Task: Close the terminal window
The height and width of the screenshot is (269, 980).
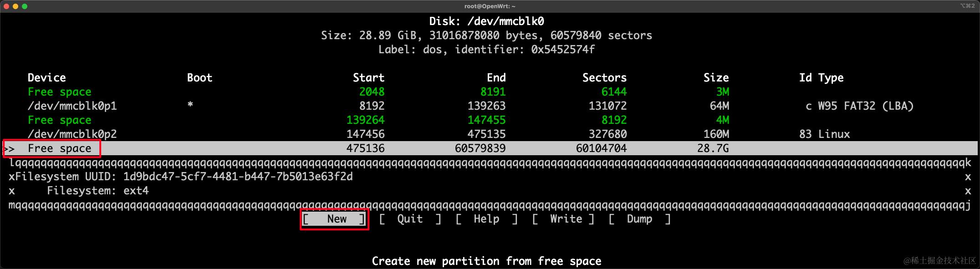Action: coord(6,6)
